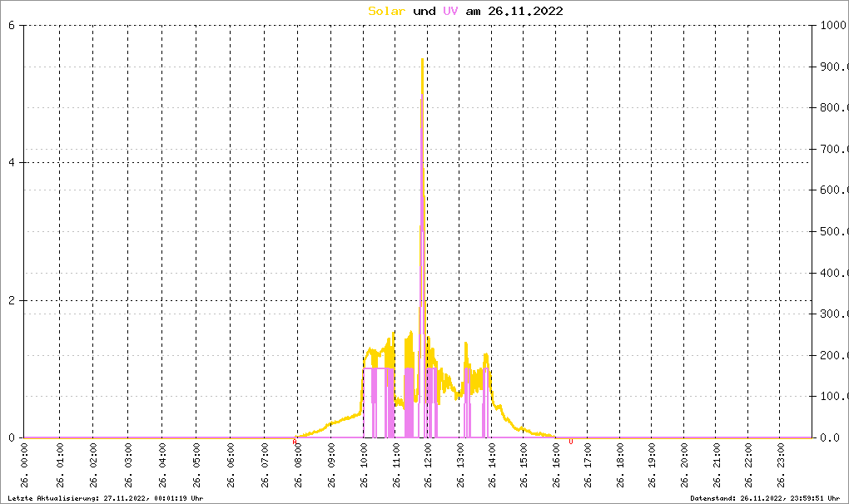The height and width of the screenshot is (504, 849).
Task: Click the yellow "Solar" word in the title
Action: (x=386, y=11)
